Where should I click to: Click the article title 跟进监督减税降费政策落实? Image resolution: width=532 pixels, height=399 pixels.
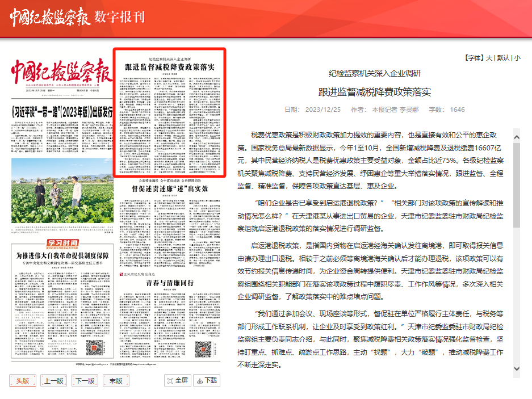click(x=375, y=92)
